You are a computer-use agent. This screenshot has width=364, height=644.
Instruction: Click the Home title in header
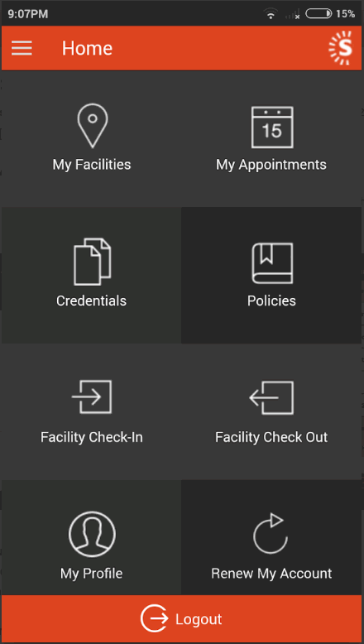(x=87, y=49)
